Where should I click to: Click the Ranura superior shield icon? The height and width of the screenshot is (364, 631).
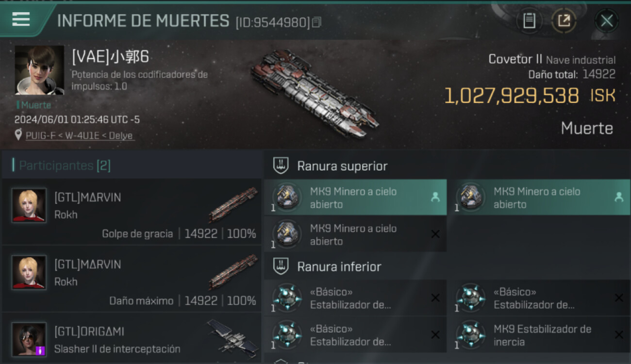coord(281,165)
